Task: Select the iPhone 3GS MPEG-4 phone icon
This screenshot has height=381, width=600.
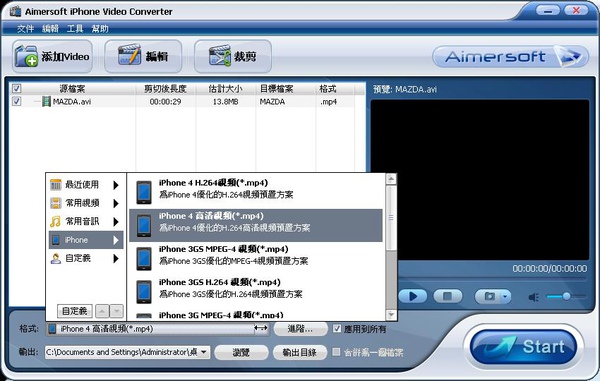Action: point(144,259)
